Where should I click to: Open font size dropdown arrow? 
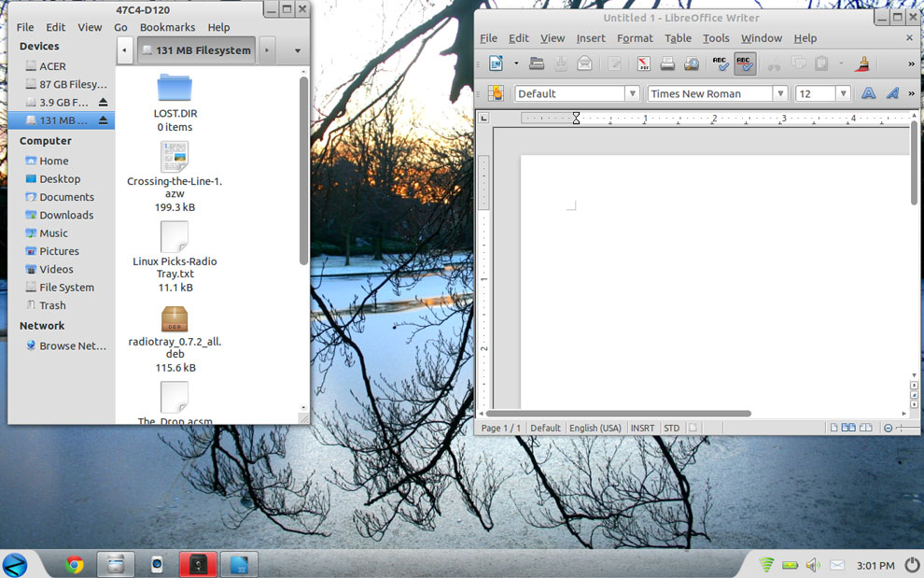[x=844, y=93]
